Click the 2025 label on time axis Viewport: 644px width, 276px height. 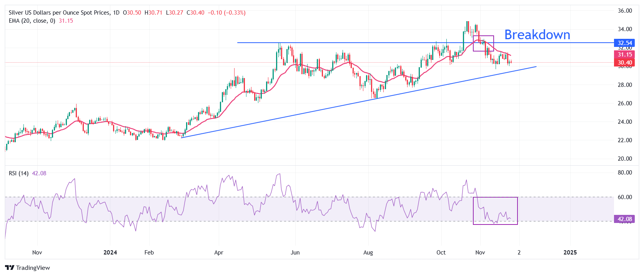coord(570,253)
